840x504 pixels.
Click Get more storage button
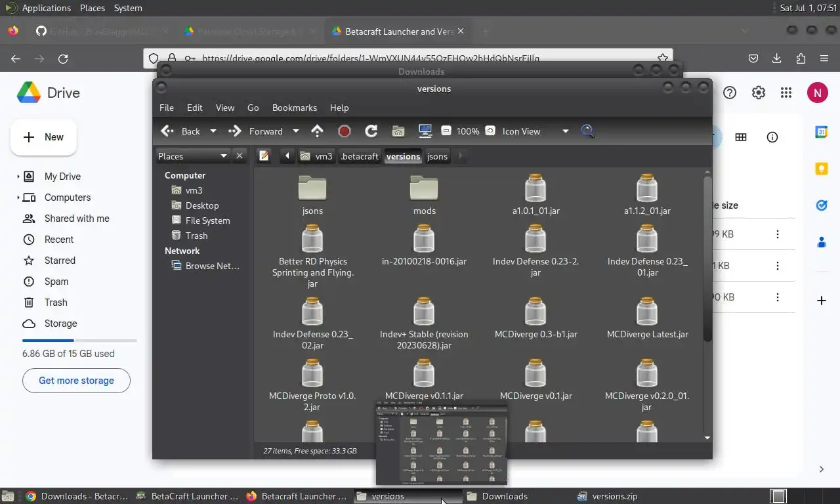click(76, 381)
